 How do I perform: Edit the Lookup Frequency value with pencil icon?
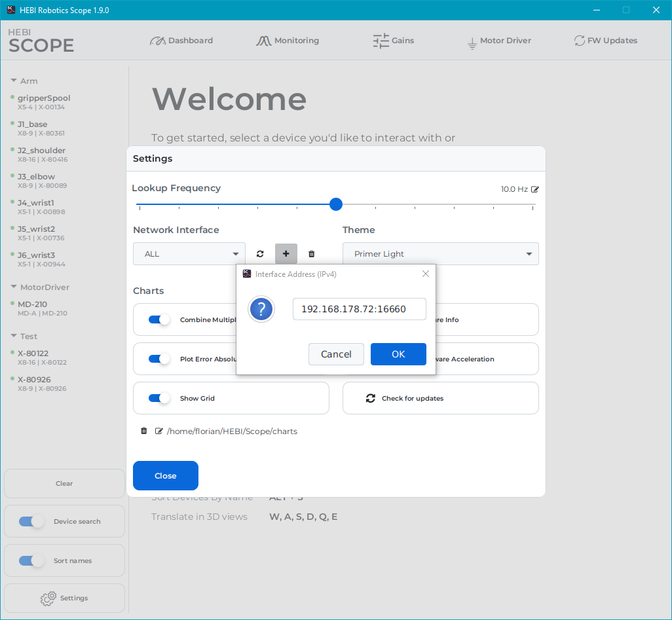(x=535, y=189)
